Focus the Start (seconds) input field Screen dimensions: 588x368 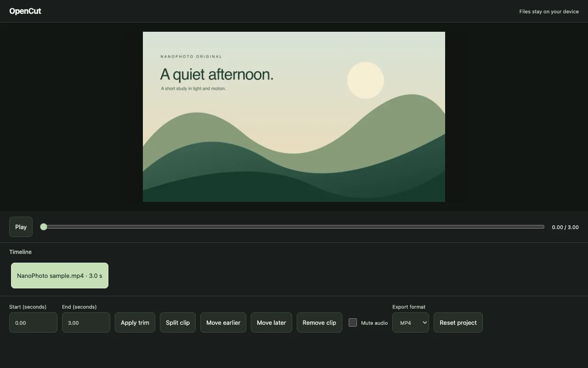[33, 322]
